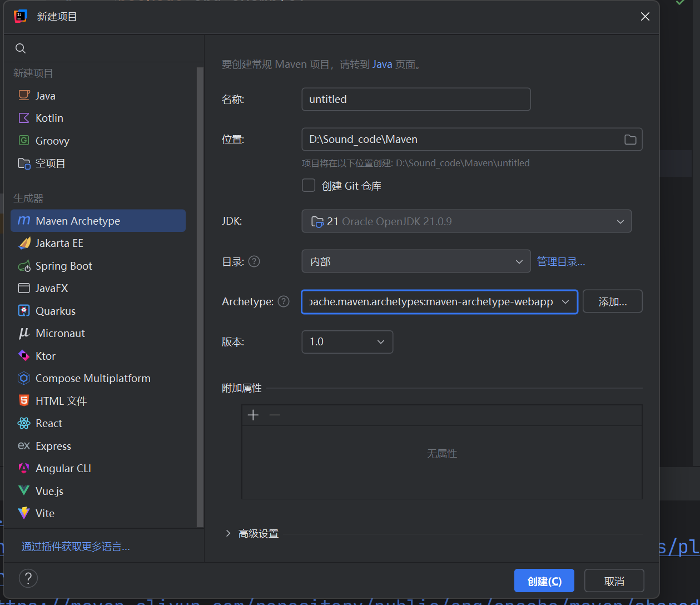Open help for the Archetype field
The width and height of the screenshot is (700, 605).
click(x=284, y=301)
